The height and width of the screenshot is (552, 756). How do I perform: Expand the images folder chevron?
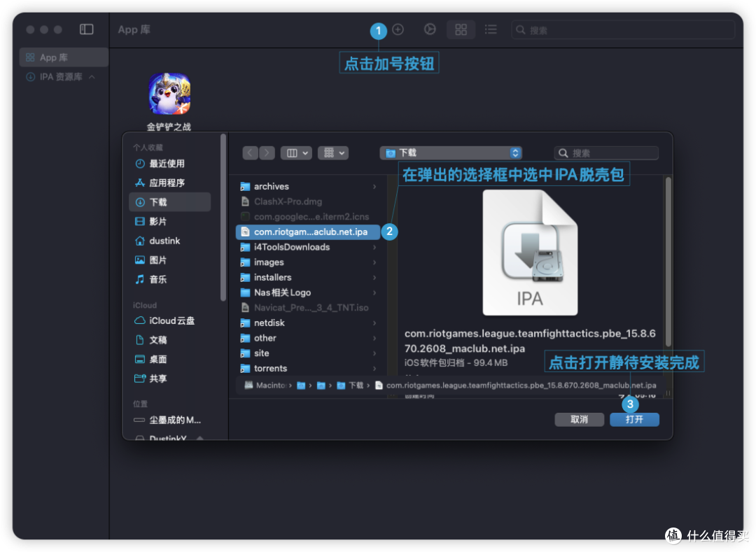click(374, 262)
